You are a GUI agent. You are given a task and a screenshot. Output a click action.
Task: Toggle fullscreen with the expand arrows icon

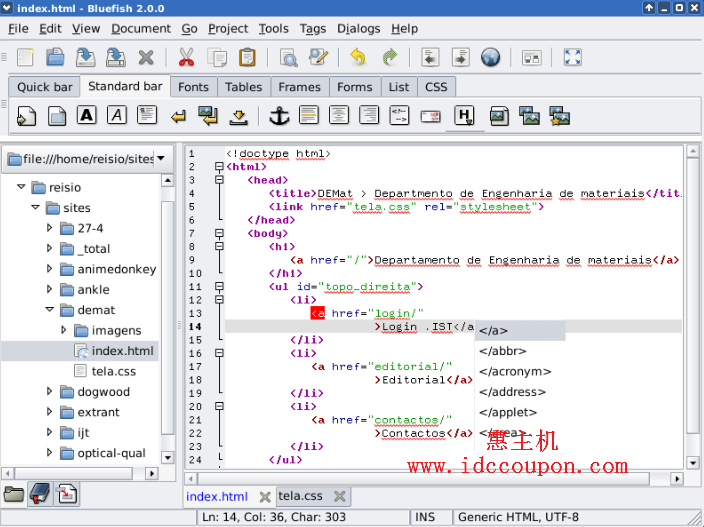[x=572, y=57]
